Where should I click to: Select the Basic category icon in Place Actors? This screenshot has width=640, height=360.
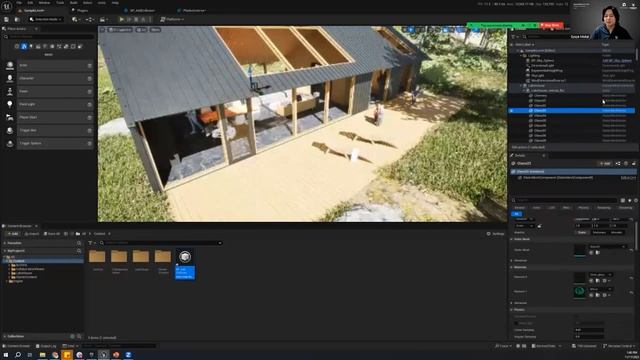(x=24, y=47)
